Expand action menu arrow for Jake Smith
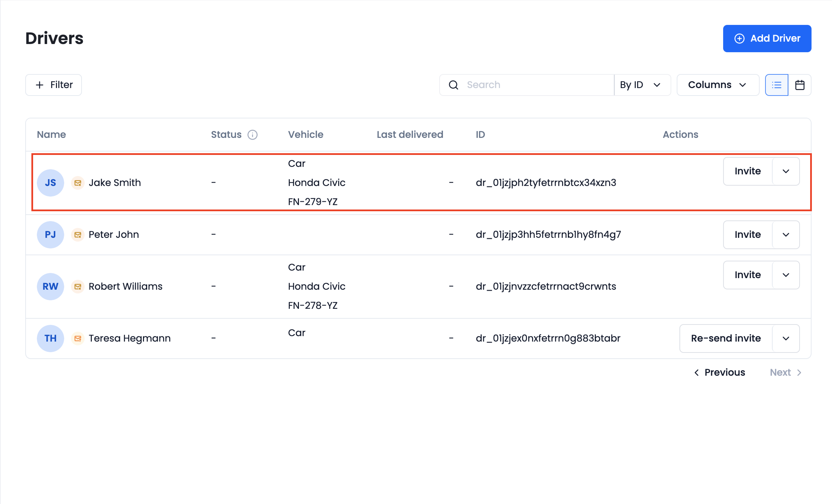This screenshot has height=504, width=832. click(x=786, y=171)
